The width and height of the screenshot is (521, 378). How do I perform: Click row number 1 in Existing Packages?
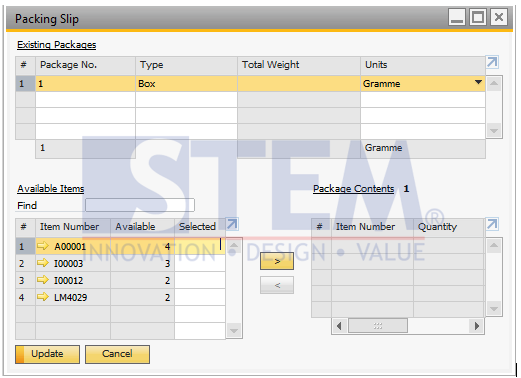[x=25, y=83]
